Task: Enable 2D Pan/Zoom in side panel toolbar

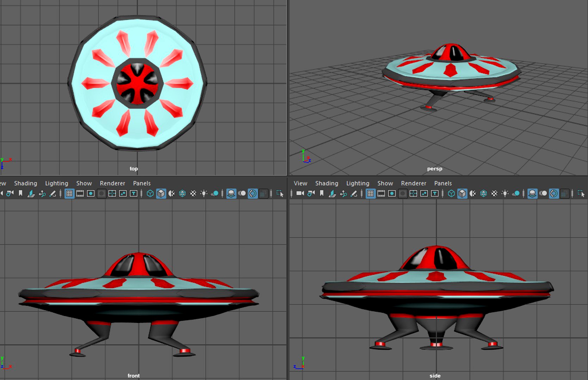Action: coord(343,193)
